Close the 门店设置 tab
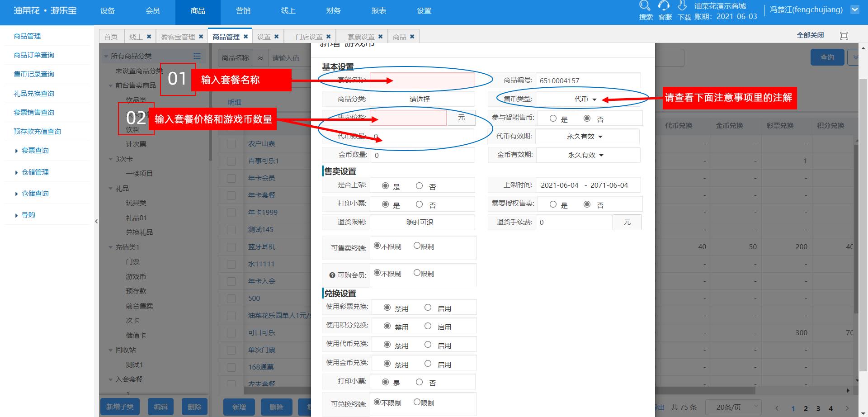This screenshot has width=868, height=417. 328,37
